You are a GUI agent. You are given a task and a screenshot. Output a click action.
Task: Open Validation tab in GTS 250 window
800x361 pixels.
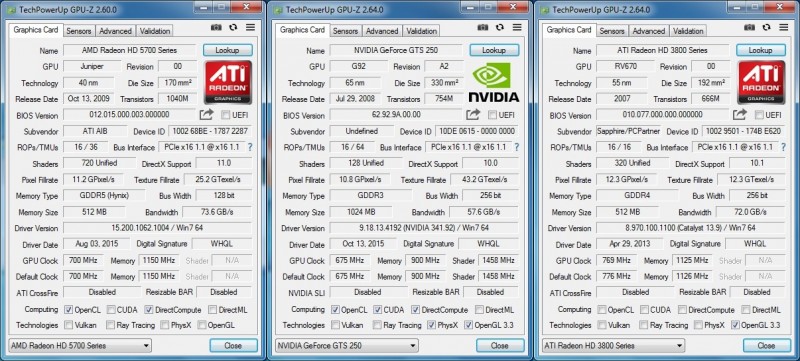pyautogui.click(x=421, y=31)
